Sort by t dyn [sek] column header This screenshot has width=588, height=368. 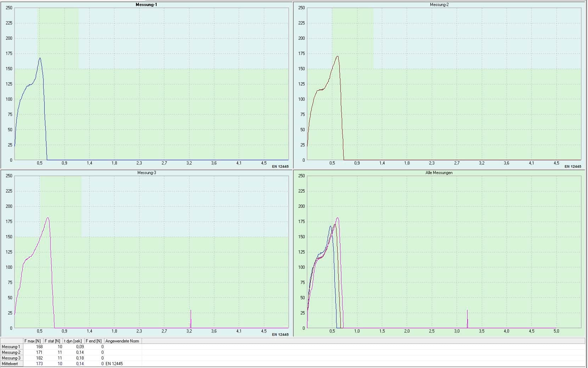click(x=73, y=341)
